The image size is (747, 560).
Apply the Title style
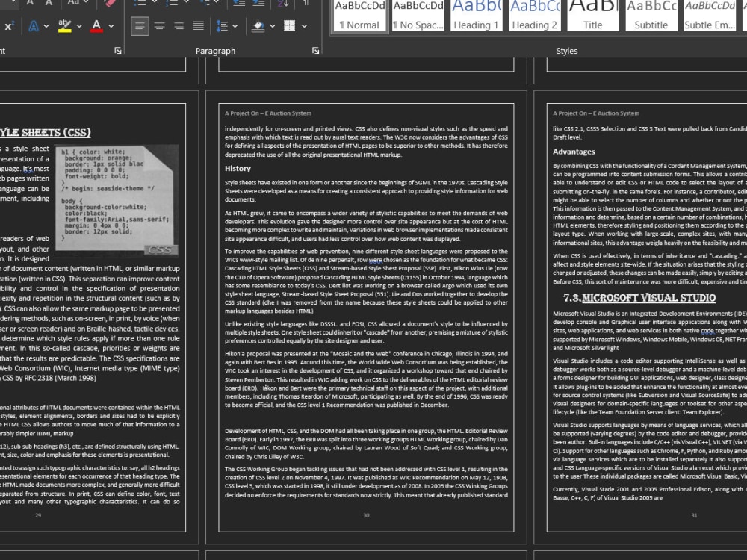point(592,16)
